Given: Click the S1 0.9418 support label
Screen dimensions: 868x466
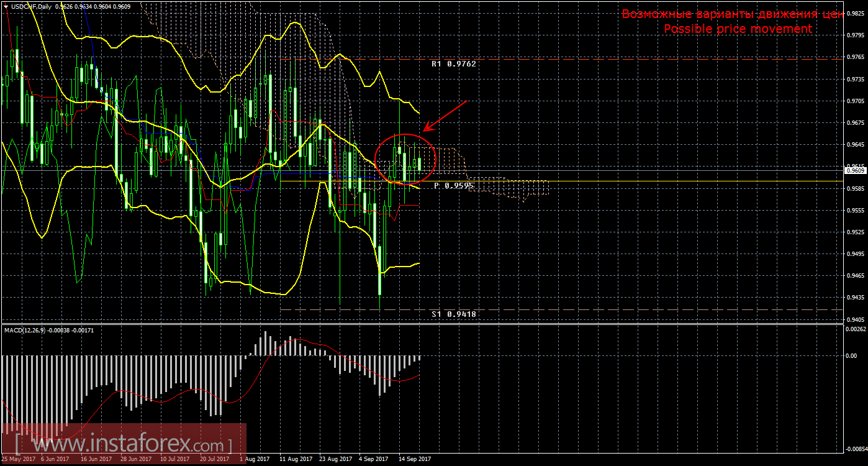Looking at the screenshot, I should [454, 314].
